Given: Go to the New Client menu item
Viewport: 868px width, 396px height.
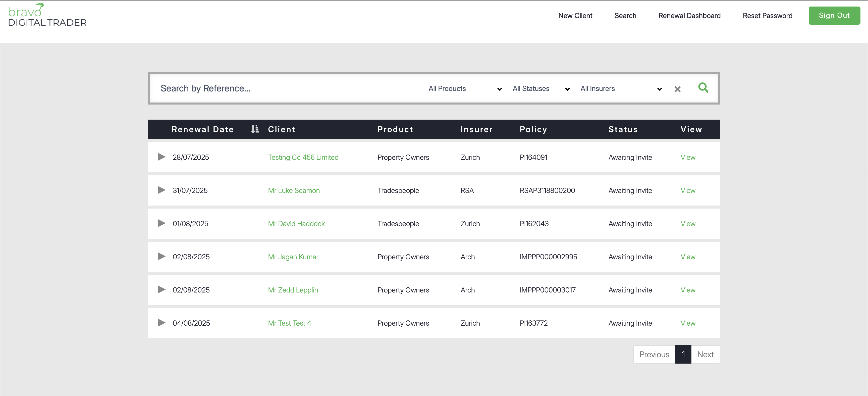Looking at the screenshot, I should [x=575, y=16].
